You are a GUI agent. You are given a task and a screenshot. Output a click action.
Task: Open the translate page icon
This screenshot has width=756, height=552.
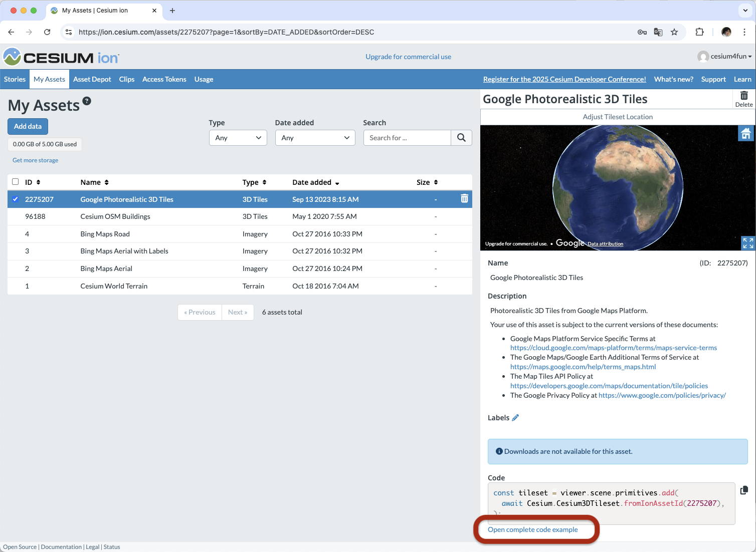pyautogui.click(x=658, y=32)
